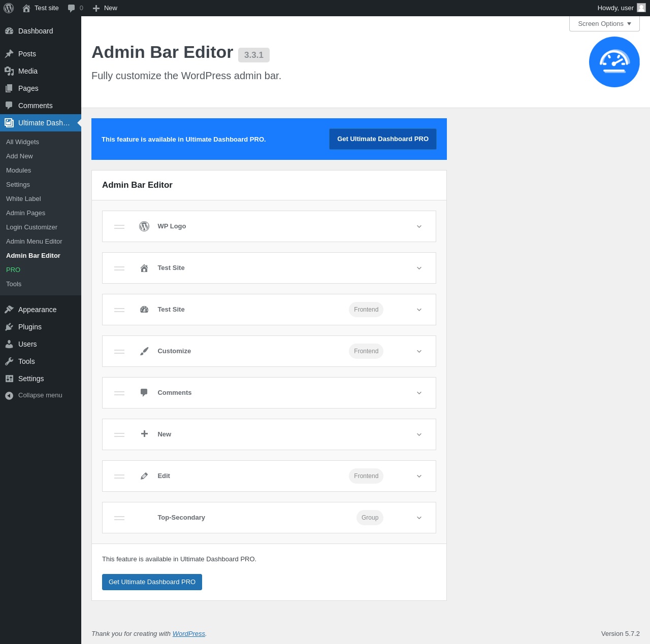Screen dimensions: 650x644
Task: Click the Ultimate Dashboard icon in the sidebar
Action: point(9,123)
